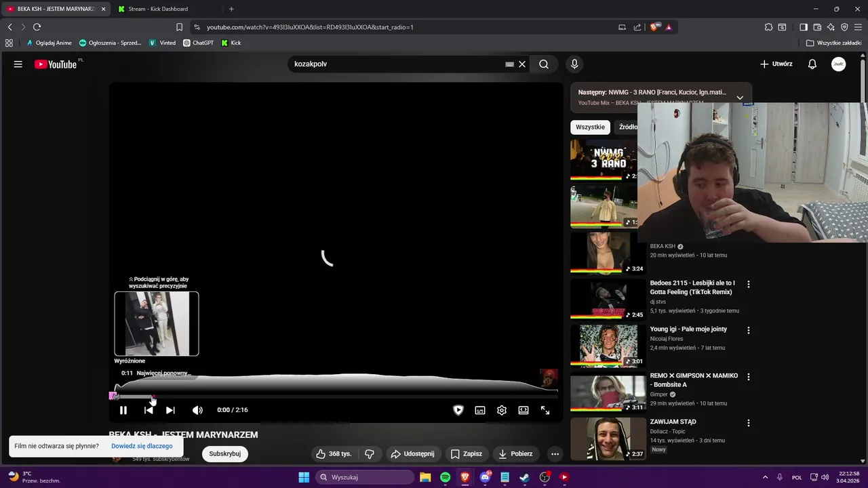
Task: Open the ChatGPT bookmark
Action: click(x=198, y=43)
